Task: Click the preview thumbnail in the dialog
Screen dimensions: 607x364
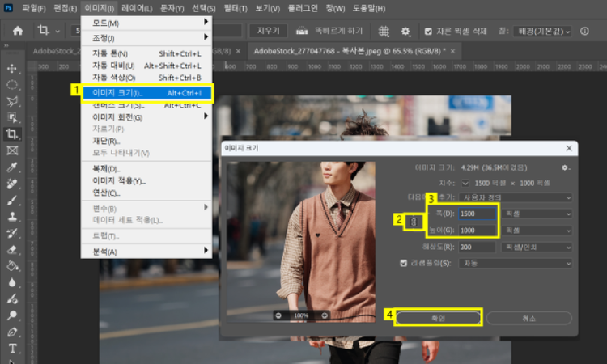Action: pyautogui.click(x=301, y=242)
